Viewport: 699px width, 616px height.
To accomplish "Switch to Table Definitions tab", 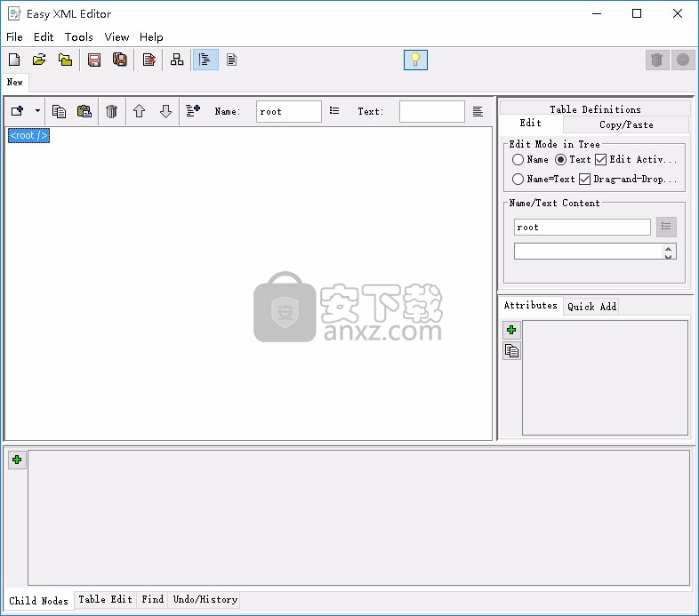I will coord(595,109).
